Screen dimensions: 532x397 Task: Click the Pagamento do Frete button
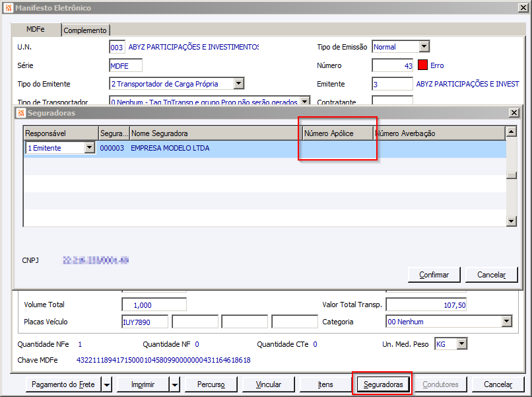pos(63,384)
